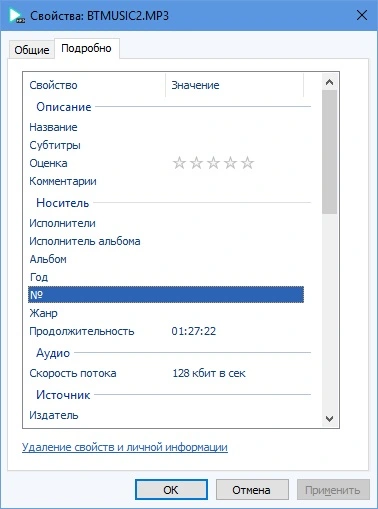The width and height of the screenshot is (378, 509).
Task: Select the Год property row
Action: coord(166,277)
